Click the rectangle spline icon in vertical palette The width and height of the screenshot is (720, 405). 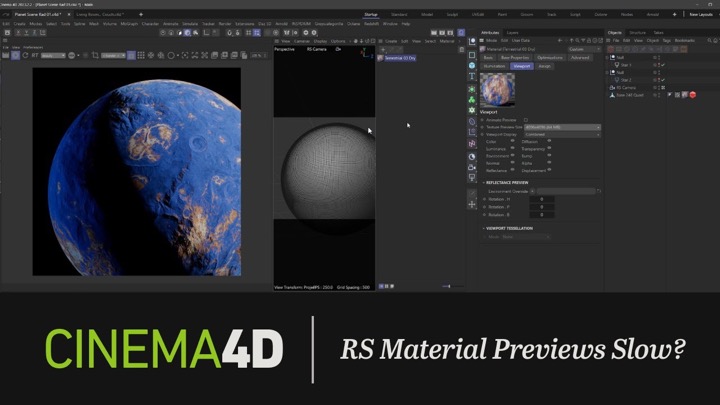coord(472,55)
